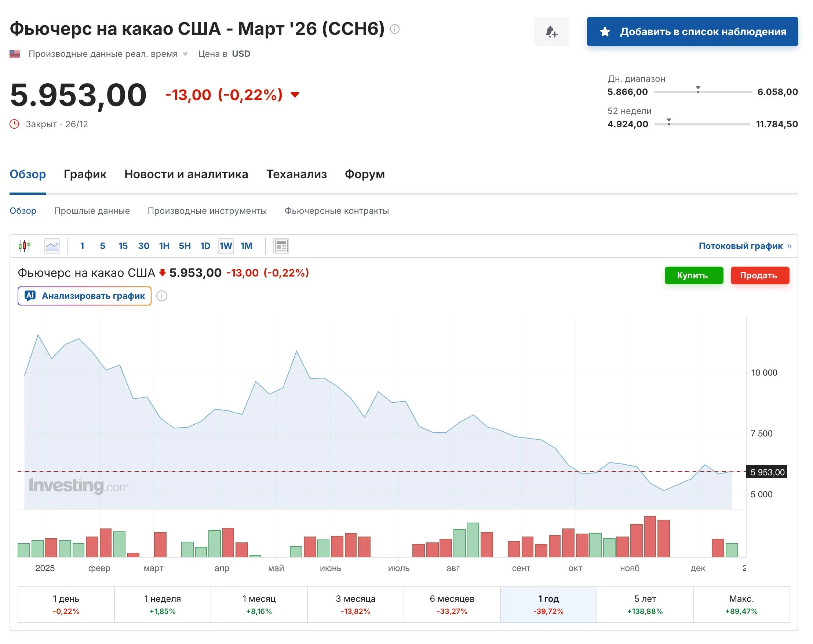This screenshot has width=813, height=644.
Task: Expand the Производные данные реал. время dropdown
Action: pos(185,54)
